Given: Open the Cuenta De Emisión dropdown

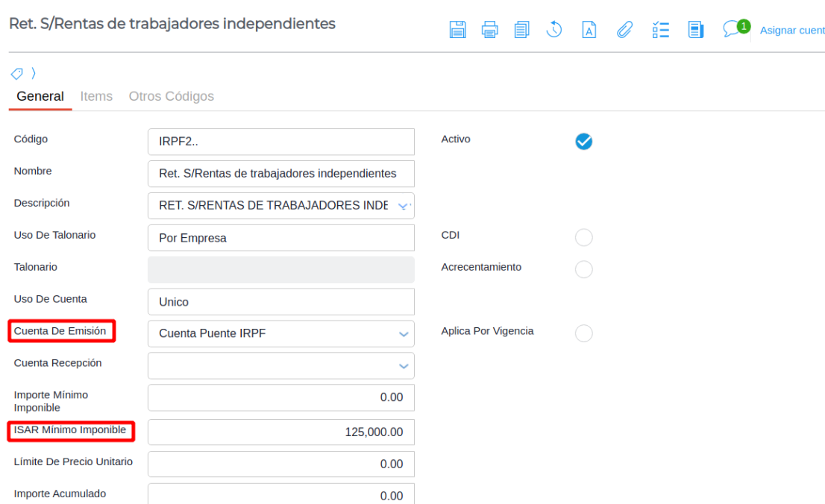Looking at the screenshot, I should 404,334.
